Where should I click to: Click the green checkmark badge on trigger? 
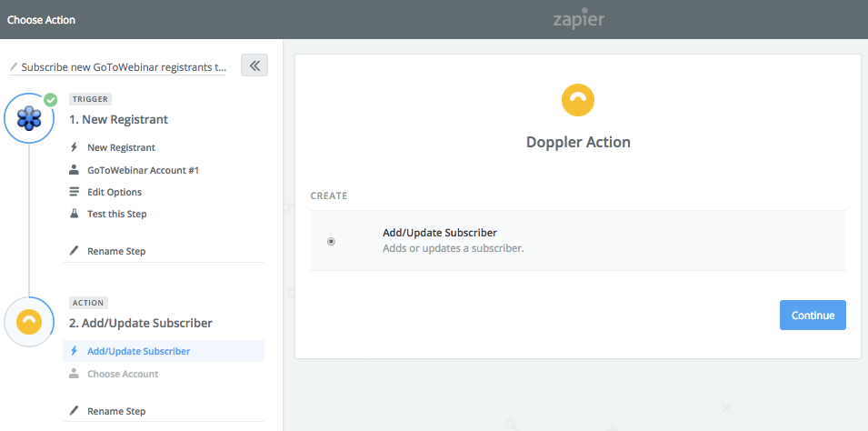[51, 100]
